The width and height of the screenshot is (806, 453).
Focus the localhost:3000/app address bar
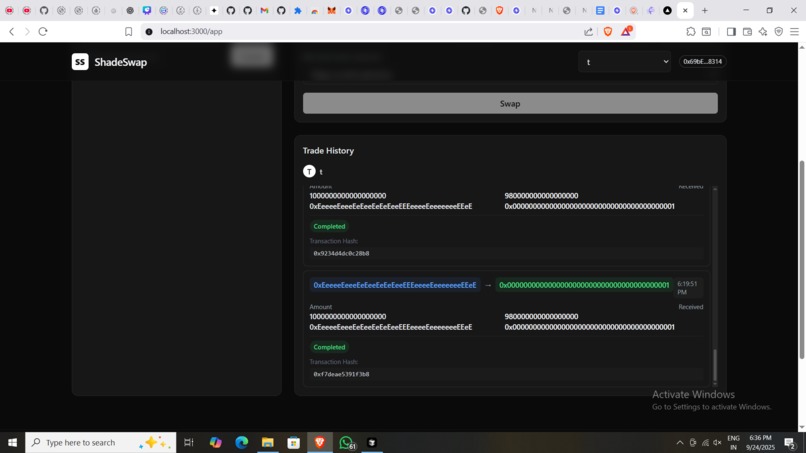(x=360, y=31)
